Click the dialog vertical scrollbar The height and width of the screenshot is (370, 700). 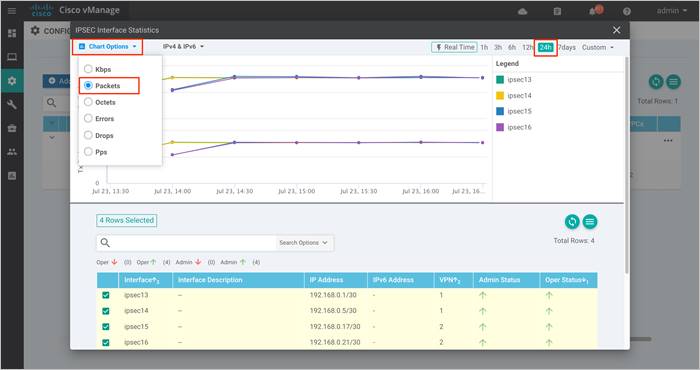click(627, 165)
